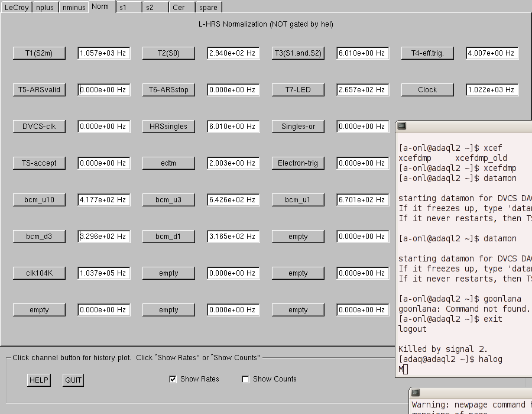
Task: Click the bcm_u3 rate field 6.426e+02 Hz
Action: coord(233,200)
